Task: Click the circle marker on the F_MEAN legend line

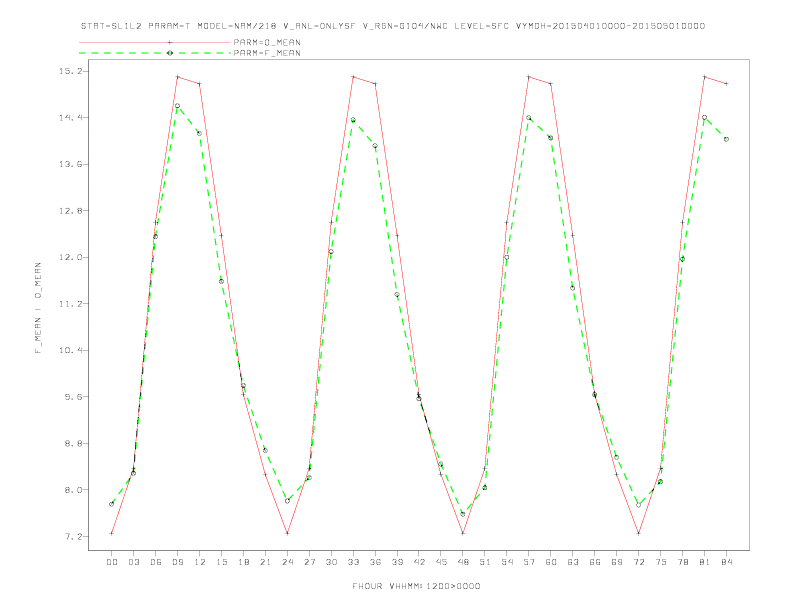Action: 170,53
